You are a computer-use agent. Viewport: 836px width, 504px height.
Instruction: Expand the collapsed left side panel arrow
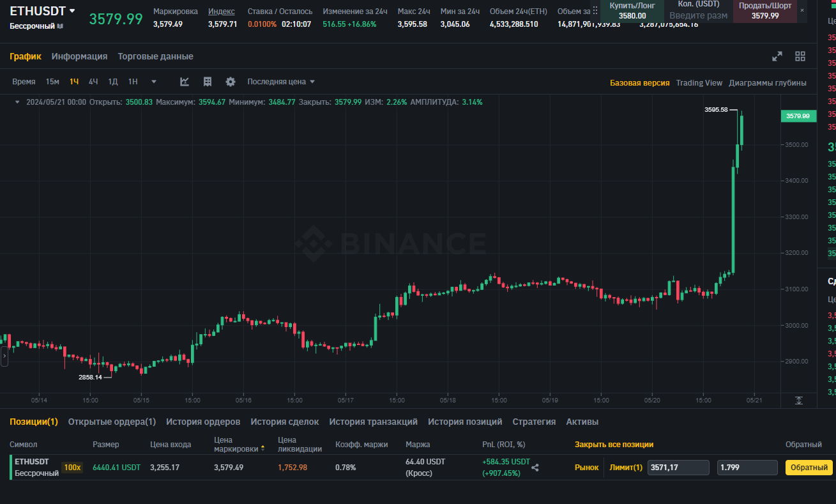4,355
